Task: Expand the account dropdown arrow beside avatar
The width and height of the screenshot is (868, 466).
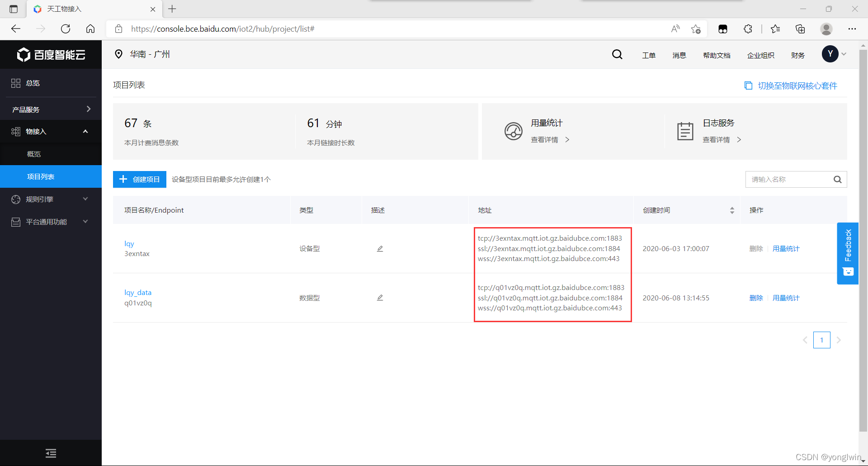Action: (x=844, y=54)
